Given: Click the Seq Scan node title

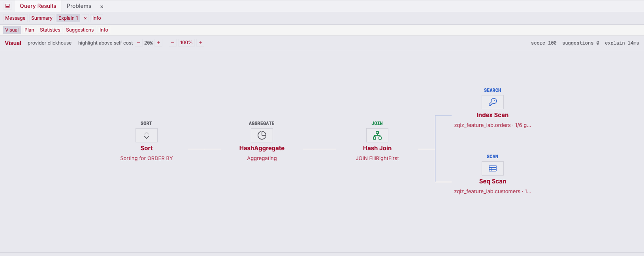Looking at the screenshot, I should point(493,181).
